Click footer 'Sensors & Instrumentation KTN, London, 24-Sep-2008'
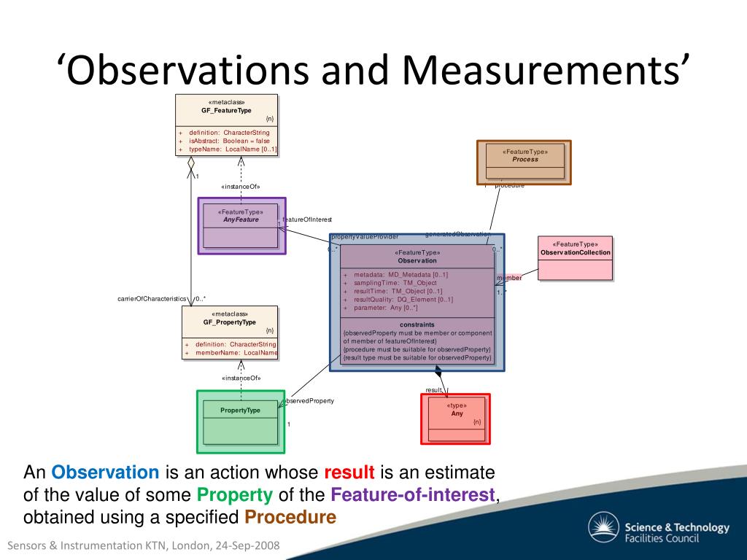The image size is (747, 560). 144,545
